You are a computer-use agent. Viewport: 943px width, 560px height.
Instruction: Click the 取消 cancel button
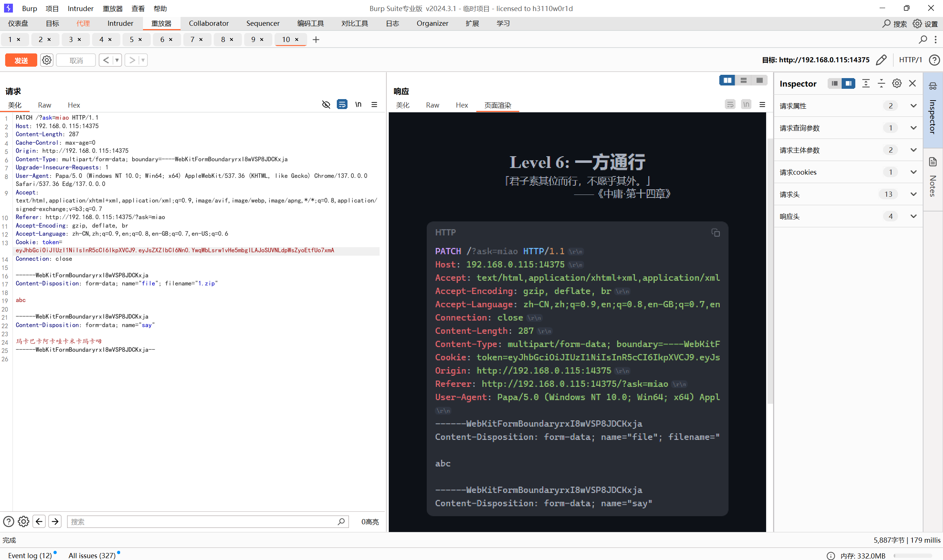[76, 60]
